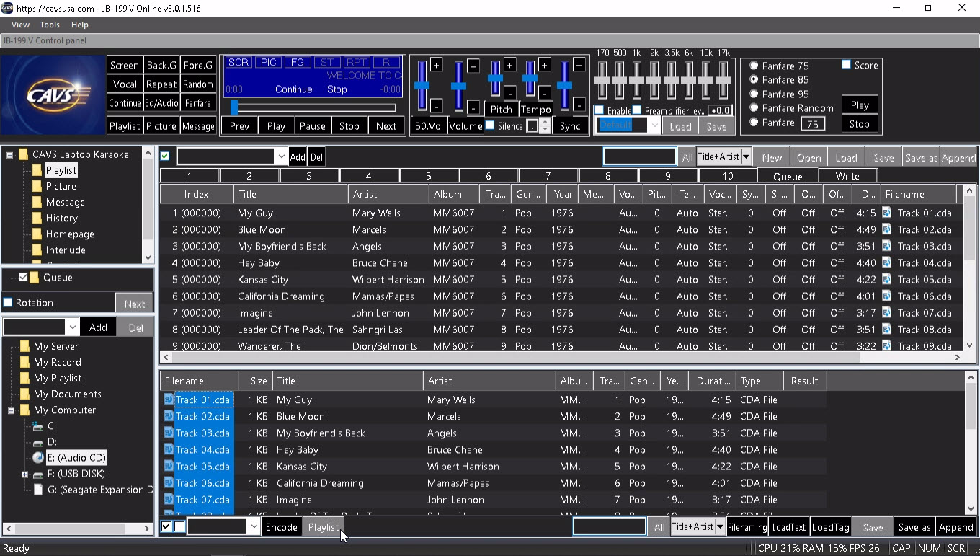Select the Fanfare 95 radio button

754,94
